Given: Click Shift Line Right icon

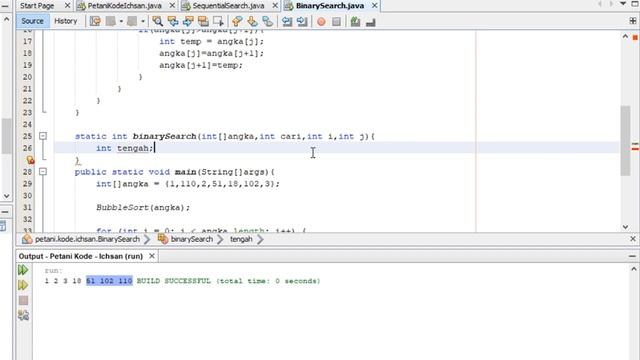Looking at the screenshot, I should (302, 21).
